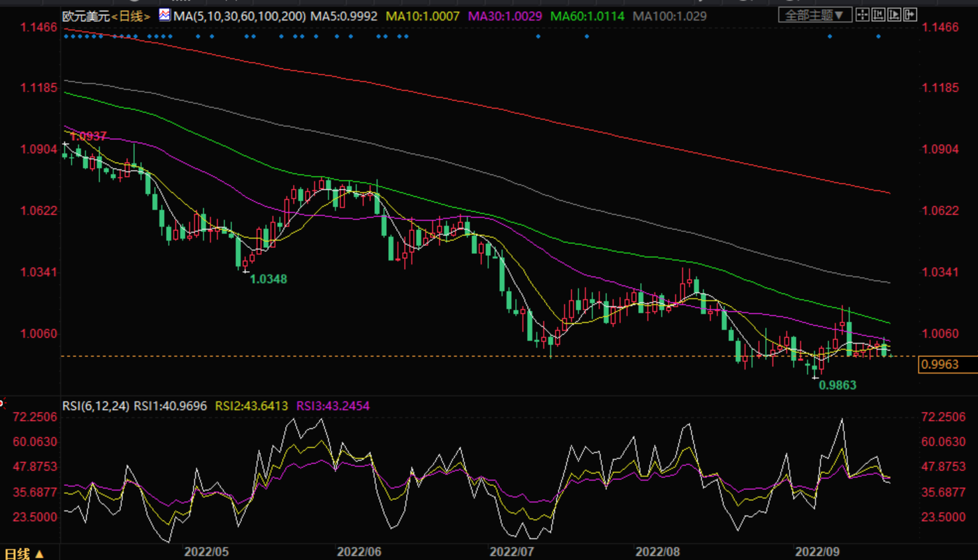This screenshot has height=560, width=978.
Task: Click the left RSI axis 60.0630 label
Action: click(x=35, y=441)
